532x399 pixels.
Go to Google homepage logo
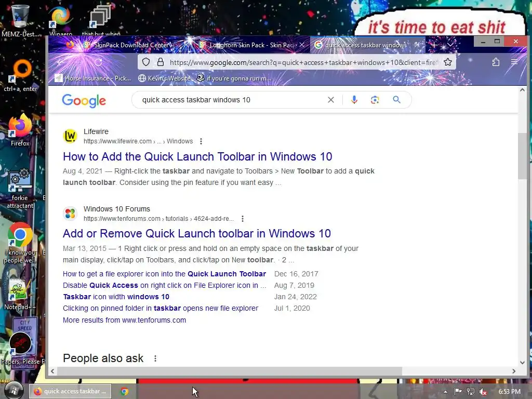(84, 101)
